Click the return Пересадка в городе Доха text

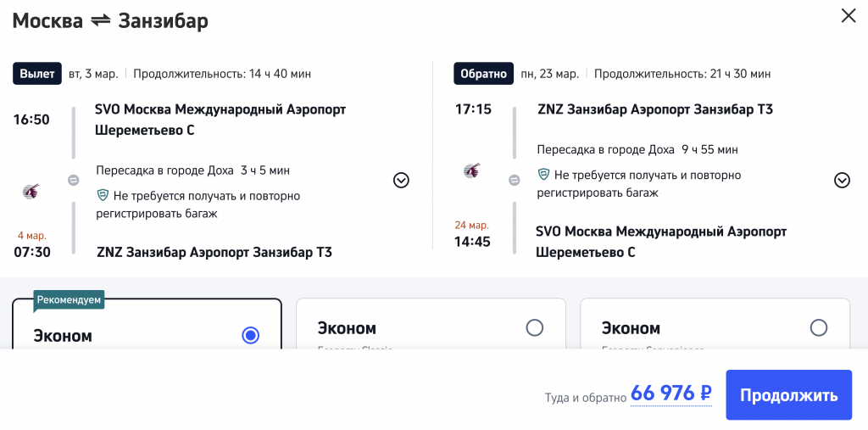click(x=607, y=149)
